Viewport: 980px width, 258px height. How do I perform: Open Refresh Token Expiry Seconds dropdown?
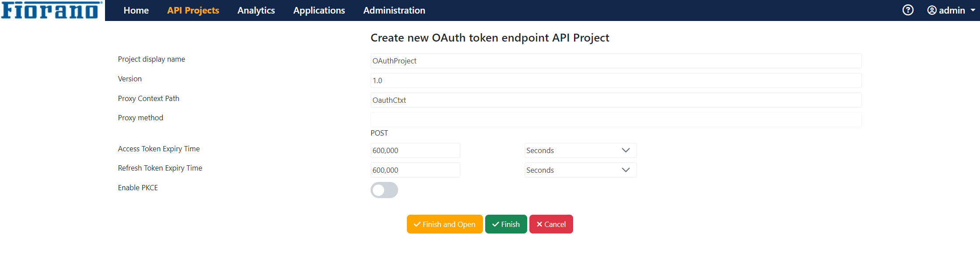point(581,170)
